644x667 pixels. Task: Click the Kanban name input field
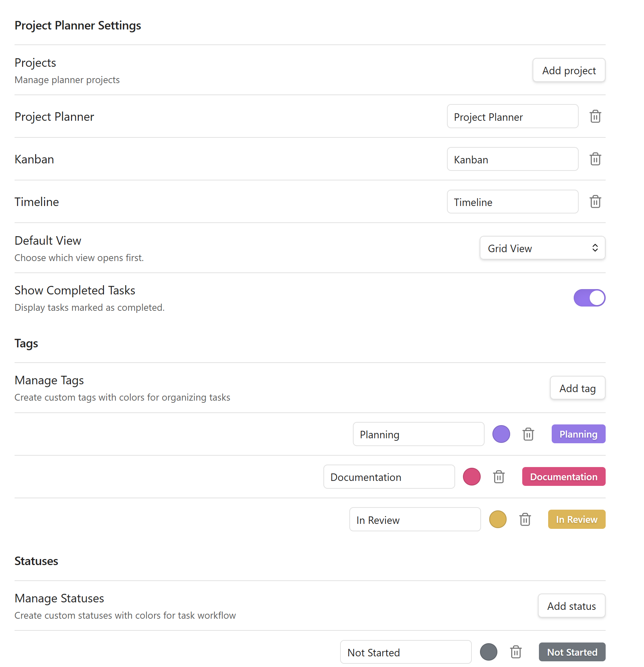(512, 159)
